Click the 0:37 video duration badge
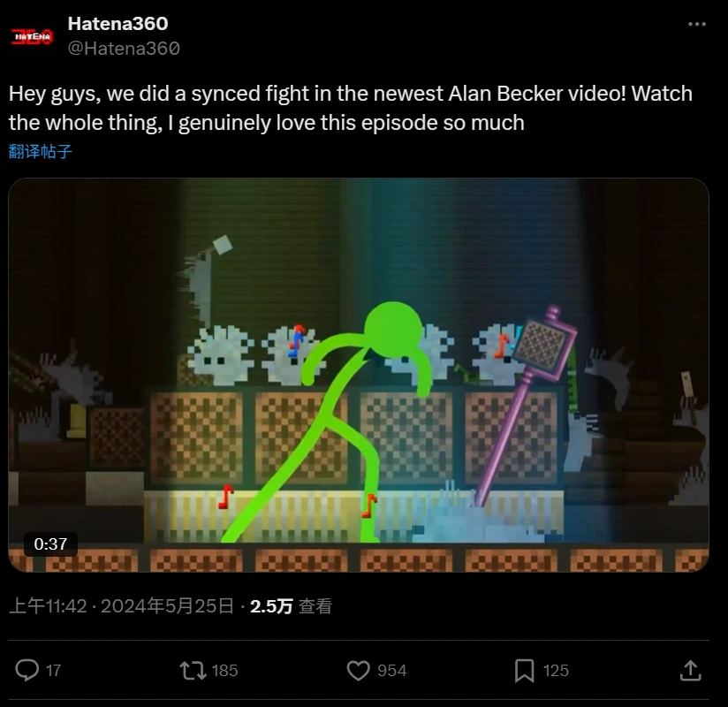Image resolution: width=728 pixels, height=707 pixels. [x=50, y=544]
